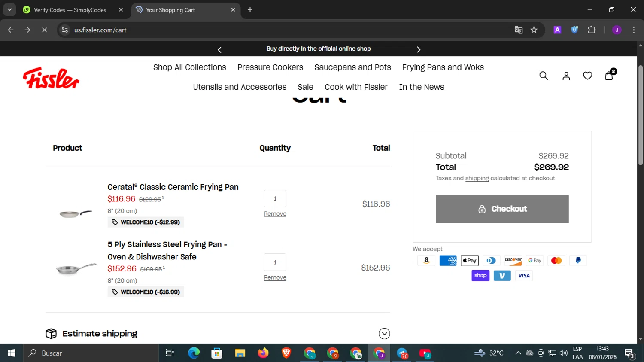This screenshot has height=362, width=644.
Task: Open the Sale menu item
Action: [305, 87]
